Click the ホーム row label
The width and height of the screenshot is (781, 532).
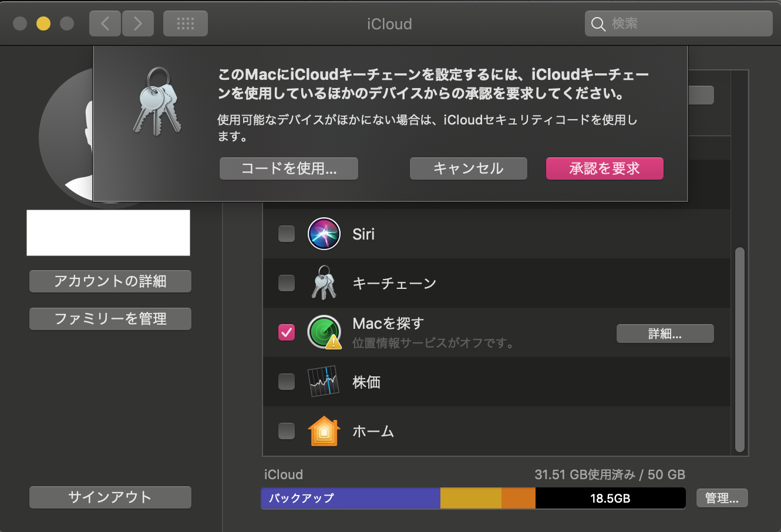(x=373, y=432)
